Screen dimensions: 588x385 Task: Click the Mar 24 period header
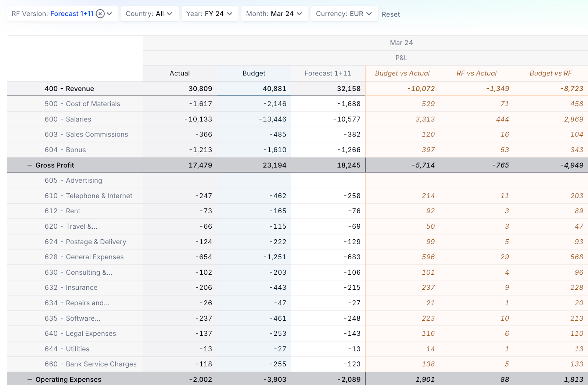click(x=401, y=43)
